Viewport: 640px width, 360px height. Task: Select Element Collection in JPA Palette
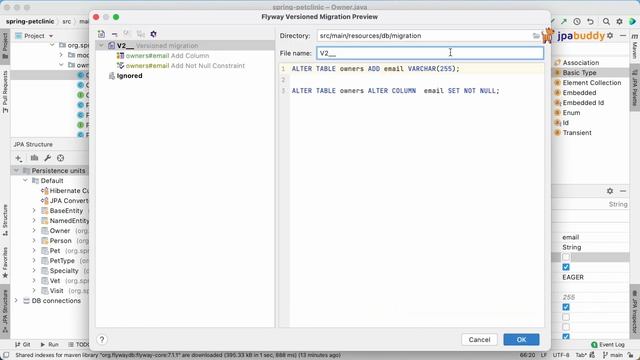pos(592,82)
